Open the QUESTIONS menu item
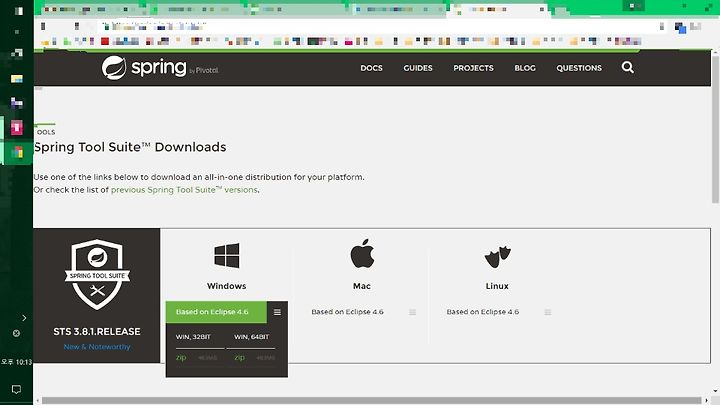The image size is (720, 405). tap(579, 68)
